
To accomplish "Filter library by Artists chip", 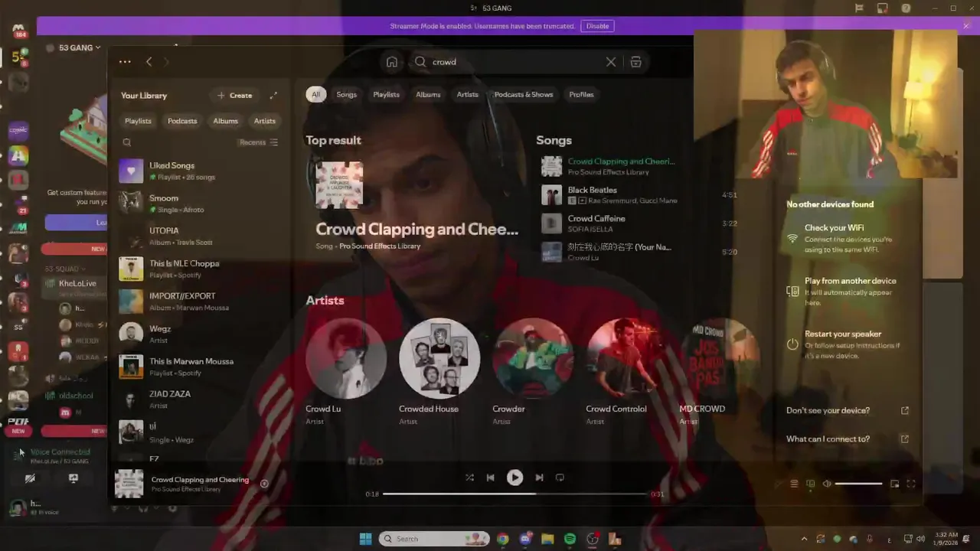I will (265, 121).
